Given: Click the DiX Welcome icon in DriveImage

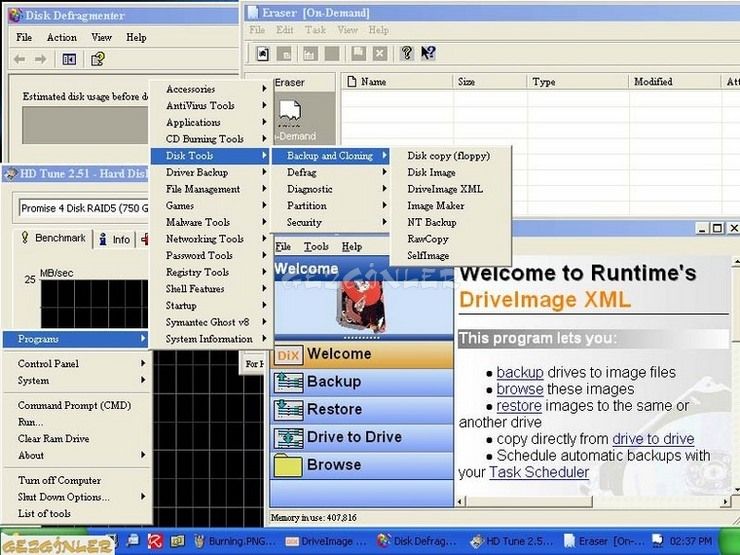Looking at the screenshot, I should pos(288,355).
